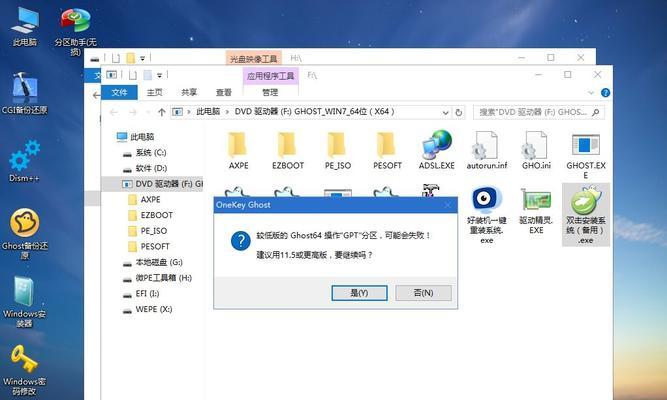The width and height of the screenshot is (667, 400).
Task: Open the 管理 ribbon tab
Action: coord(270,92)
